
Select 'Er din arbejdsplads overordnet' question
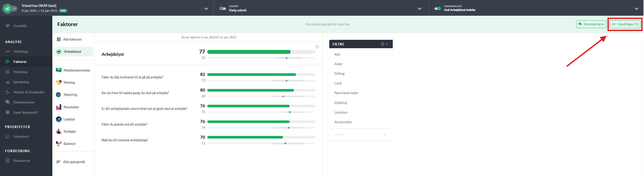click(x=144, y=109)
